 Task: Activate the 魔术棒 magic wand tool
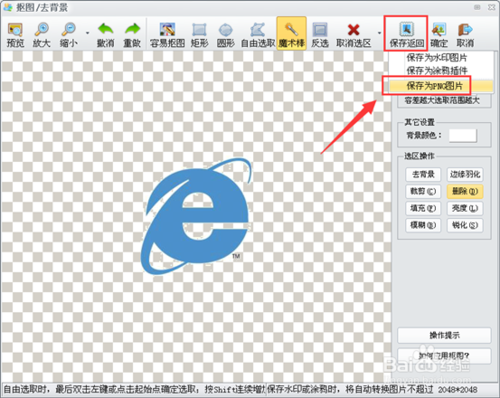291,34
